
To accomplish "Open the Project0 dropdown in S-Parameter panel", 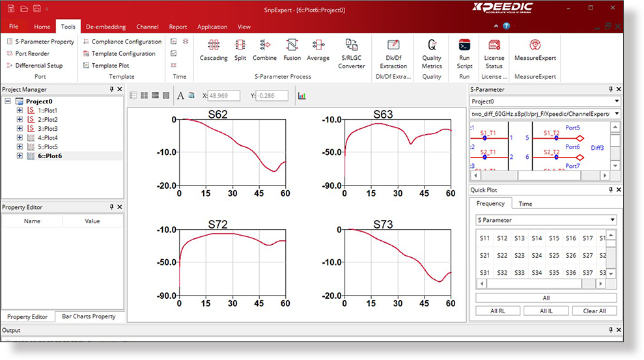I will [545, 102].
